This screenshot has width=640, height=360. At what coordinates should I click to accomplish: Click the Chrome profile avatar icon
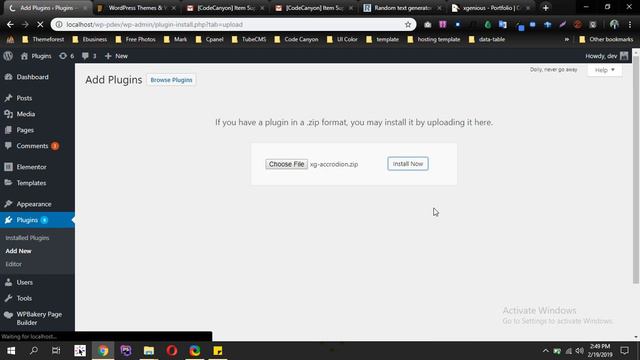[x=614, y=24]
